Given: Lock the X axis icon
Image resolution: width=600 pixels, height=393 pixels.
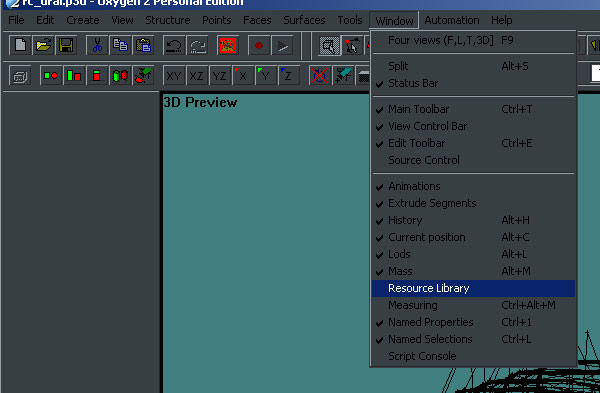Looking at the screenshot, I should tap(243, 76).
